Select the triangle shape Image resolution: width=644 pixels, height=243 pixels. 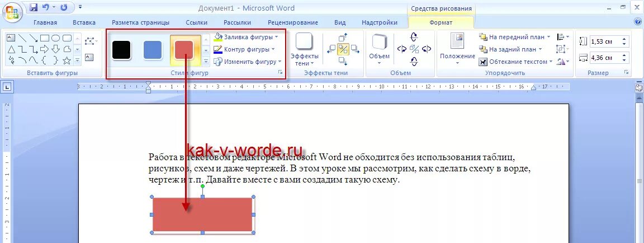pos(11,49)
